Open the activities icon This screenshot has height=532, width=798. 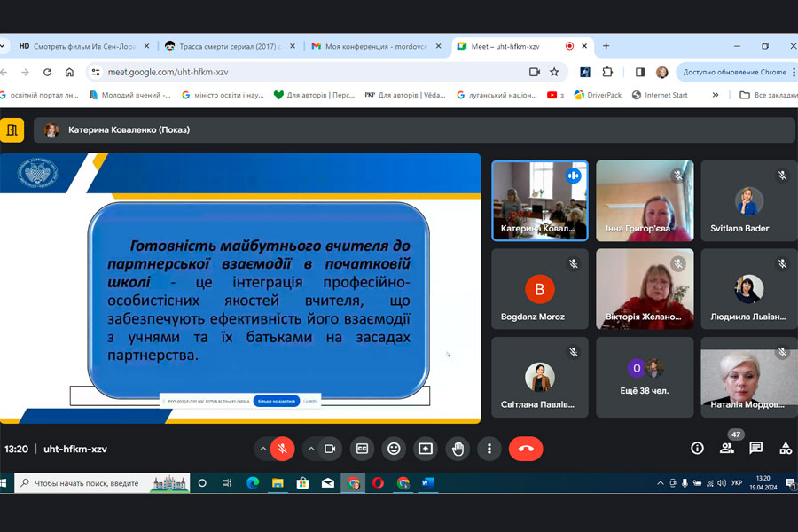(786, 449)
